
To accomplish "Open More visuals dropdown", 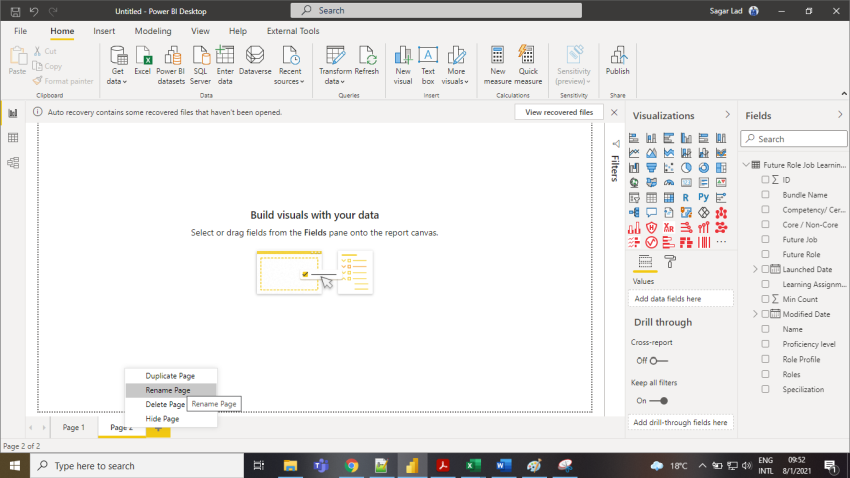I will [x=455, y=65].
